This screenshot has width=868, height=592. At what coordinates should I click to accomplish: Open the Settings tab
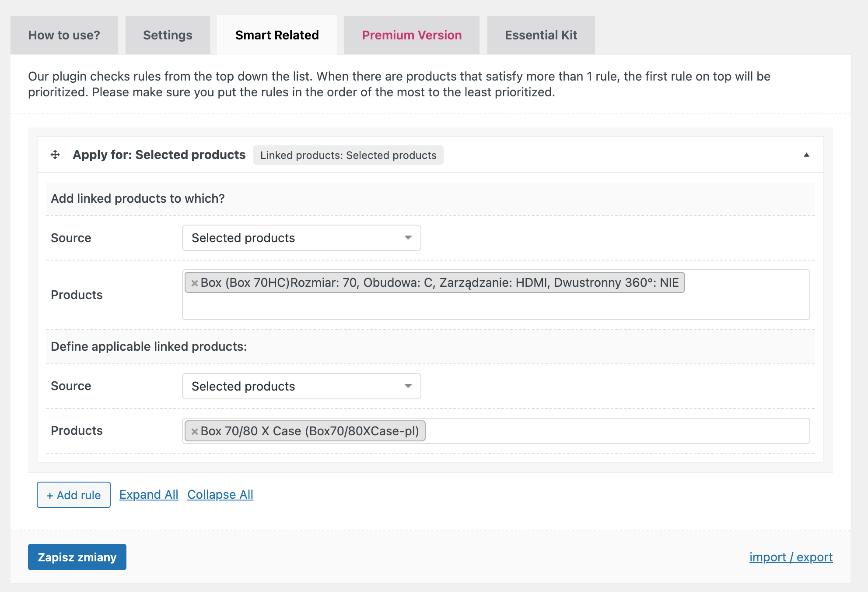click(x=168, y=35)
